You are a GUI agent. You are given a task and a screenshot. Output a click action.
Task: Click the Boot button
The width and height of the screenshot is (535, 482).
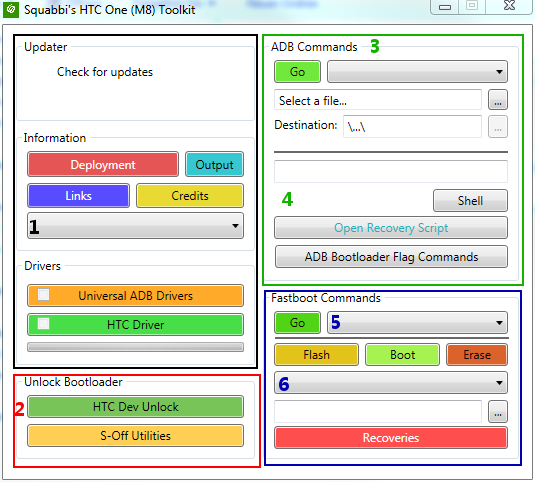pos(402,355)
